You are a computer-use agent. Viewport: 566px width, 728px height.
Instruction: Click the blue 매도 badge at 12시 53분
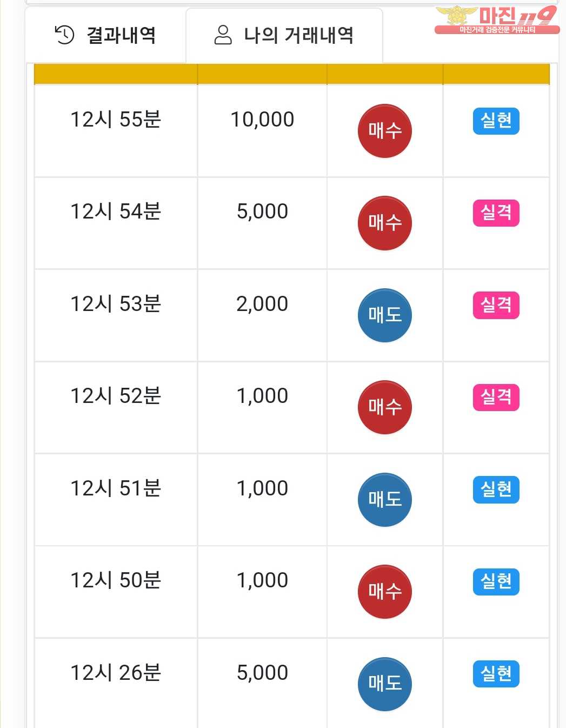[385, 315]
